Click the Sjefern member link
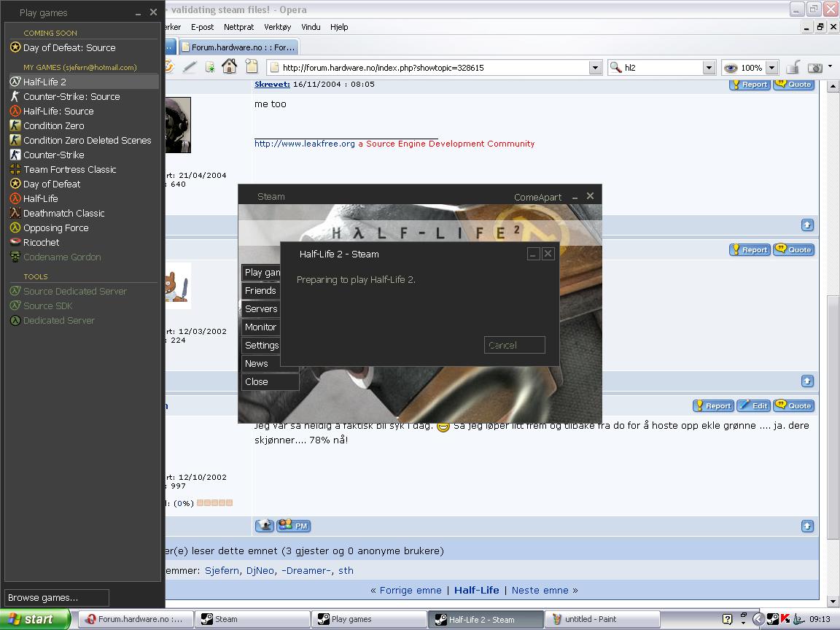The image size is (840, 630). point(222,570)
